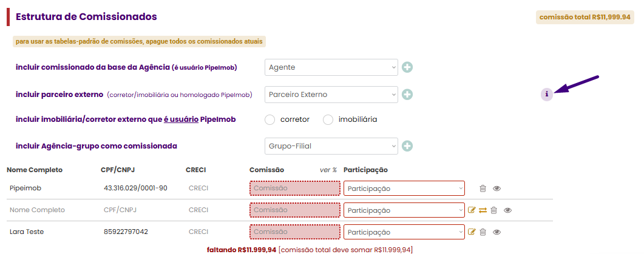Screen dimensions: 644x254
Task: Toggle eye icon on Pipeimob row
Action: (497, 189)
